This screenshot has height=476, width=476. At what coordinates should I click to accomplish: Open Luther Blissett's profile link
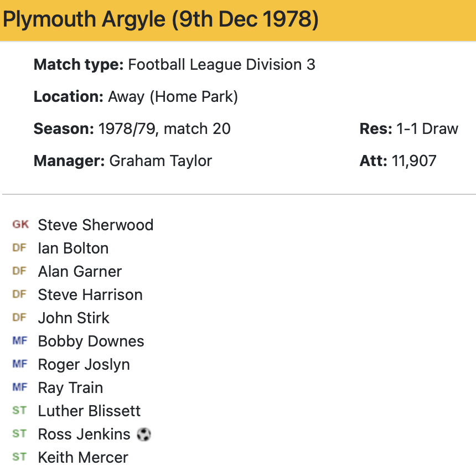pyautogui.click(x=89, y=411)
